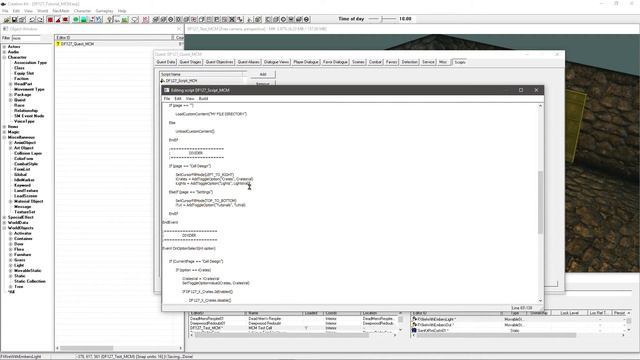Switch to the Scenes tab

pos(358,62)
